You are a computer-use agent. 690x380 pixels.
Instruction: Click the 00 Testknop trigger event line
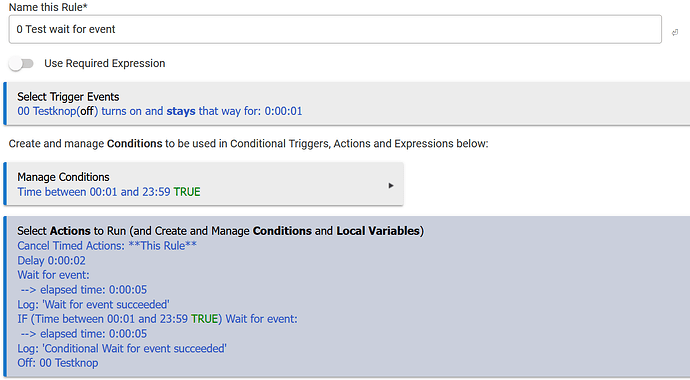pos(160,111)
